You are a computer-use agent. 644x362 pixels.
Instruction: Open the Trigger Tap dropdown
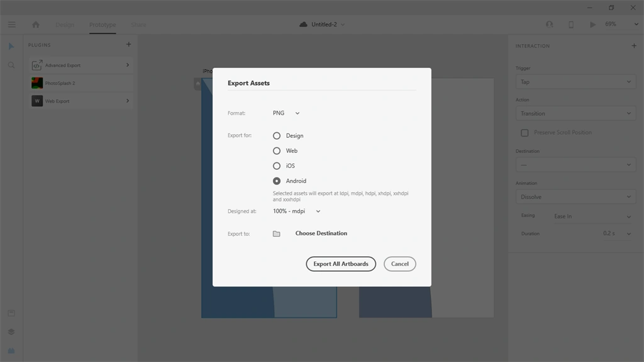[576, 82]
